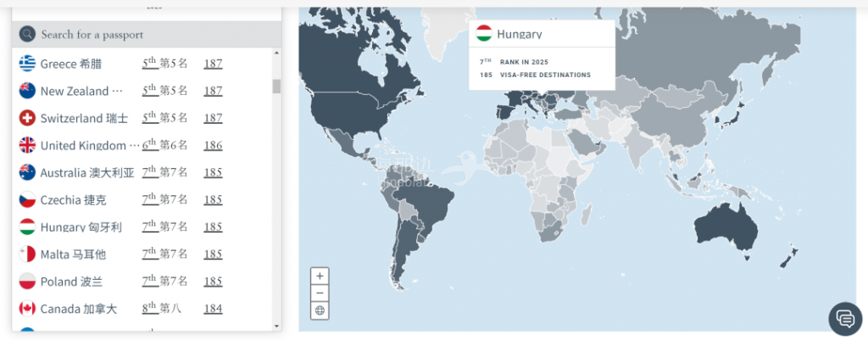Click Australia on the world map
868x341 pixels.
[x=725, y=226]
